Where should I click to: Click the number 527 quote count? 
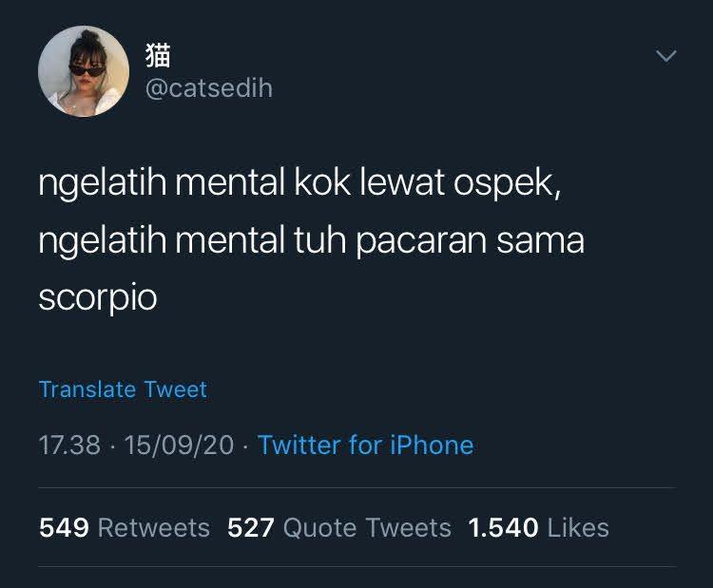[251, 527]
